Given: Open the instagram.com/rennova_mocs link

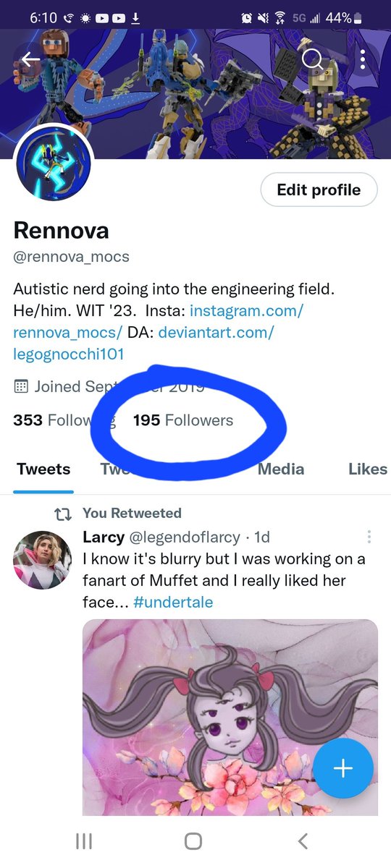Looking at the screenshot, I should [x=158, y=322].
